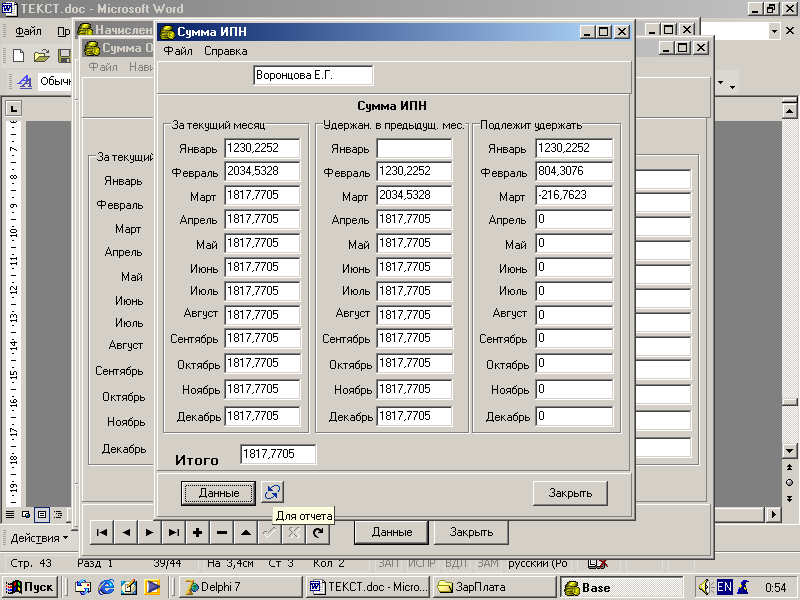This screenshot has width=800, height=600.
Task: Delete record with minus navigator button
Action: point(221,533)
